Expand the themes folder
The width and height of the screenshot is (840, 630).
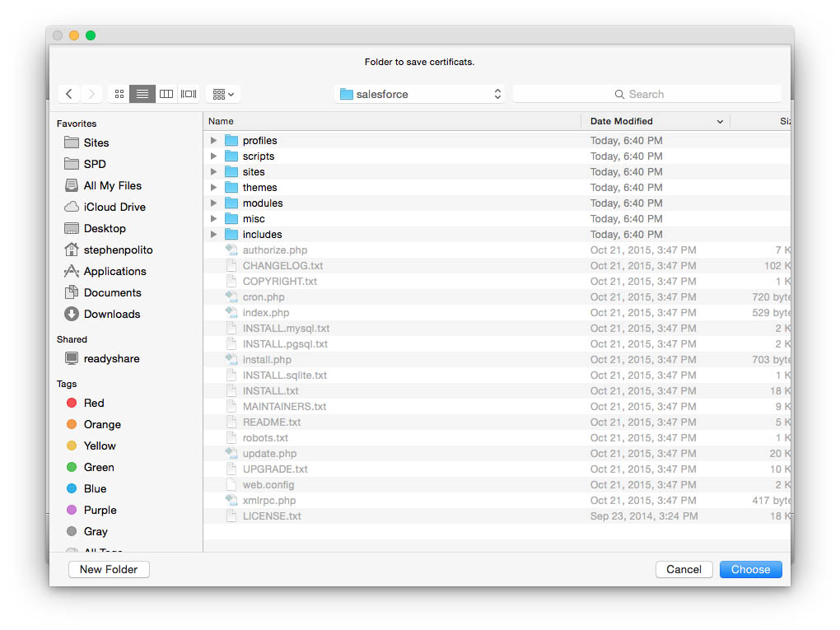pos(214,188)
